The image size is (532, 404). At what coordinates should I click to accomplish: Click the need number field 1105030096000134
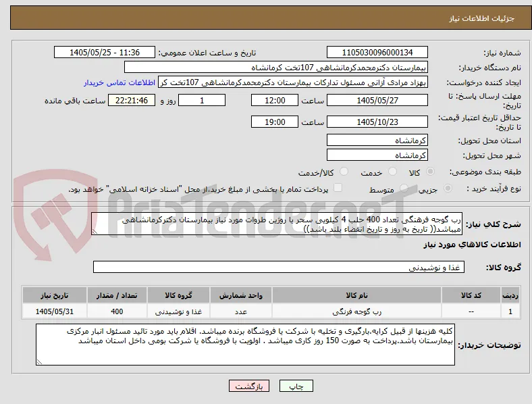tap(377, 52)
